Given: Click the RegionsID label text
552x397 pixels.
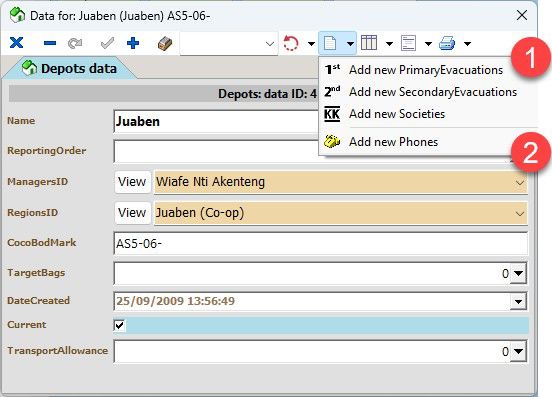Looking at the screenshot, I should 32,213.
